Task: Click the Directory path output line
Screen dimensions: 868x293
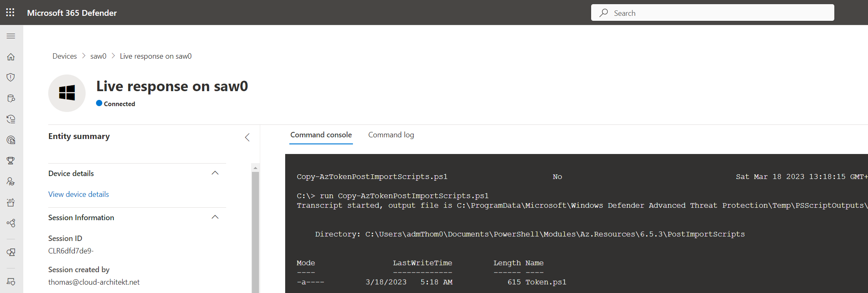Action: [x=530, y=234]
